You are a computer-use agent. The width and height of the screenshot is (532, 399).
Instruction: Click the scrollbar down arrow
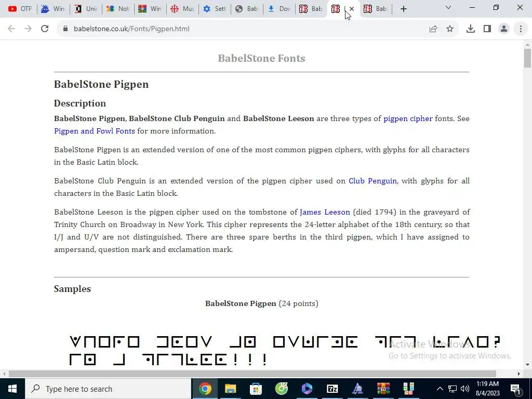click(527, 365)
